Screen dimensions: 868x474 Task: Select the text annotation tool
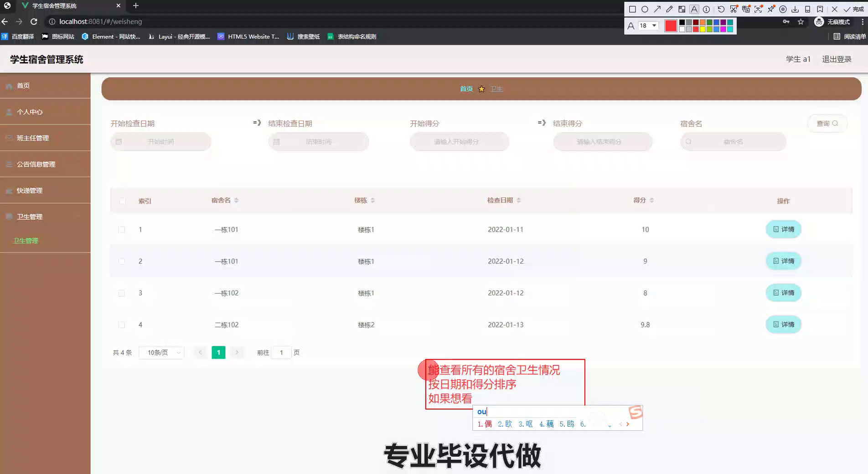tap(694, 9)
